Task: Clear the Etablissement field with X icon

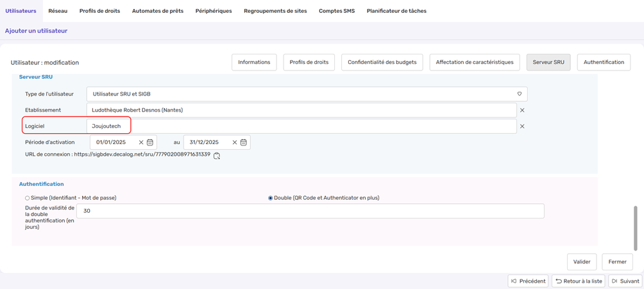Action: [x=522, y=110]
